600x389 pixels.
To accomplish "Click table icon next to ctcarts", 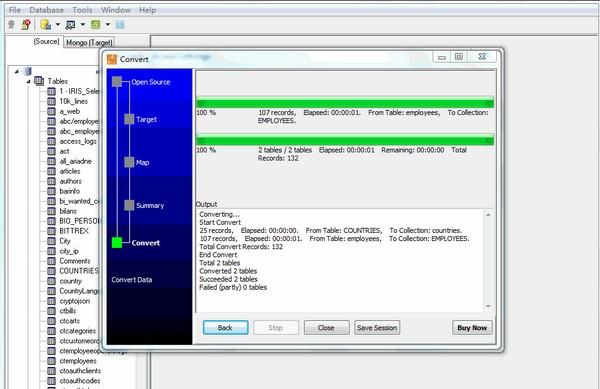I will click(x=52, y=321).
